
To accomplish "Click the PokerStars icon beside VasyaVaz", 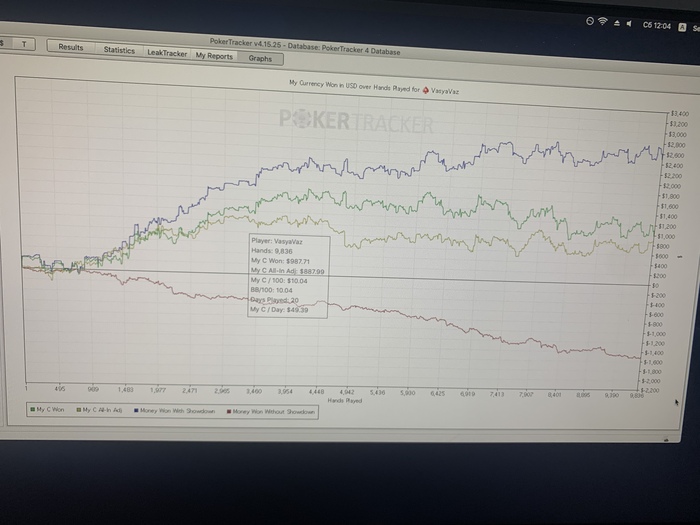I will point(426,90).
